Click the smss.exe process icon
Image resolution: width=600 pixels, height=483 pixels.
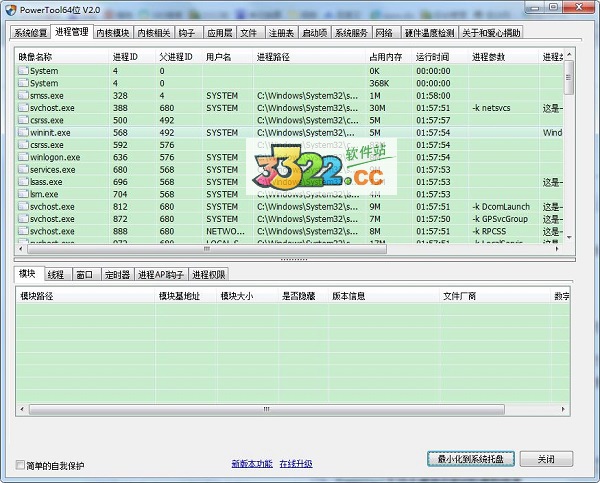click(23, 95)
